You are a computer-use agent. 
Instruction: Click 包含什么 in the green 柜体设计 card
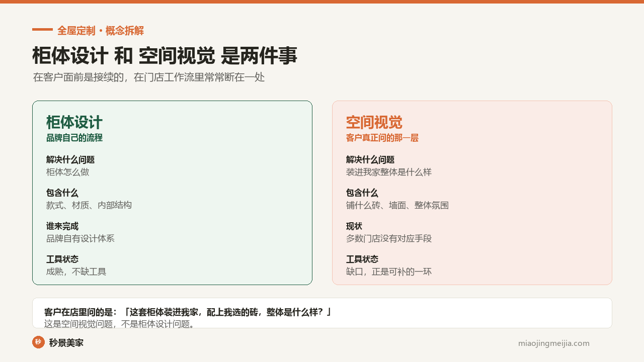(x=62, y=193)
